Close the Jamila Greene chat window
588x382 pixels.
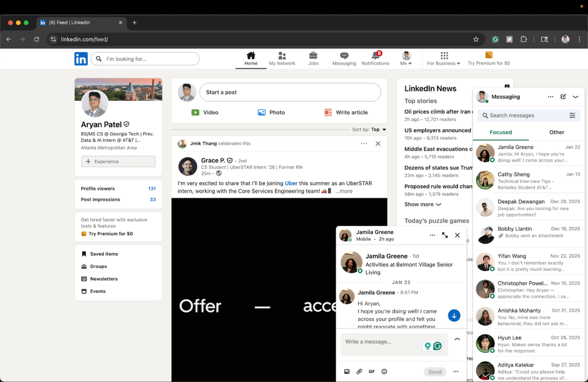[x=457, y=235]
